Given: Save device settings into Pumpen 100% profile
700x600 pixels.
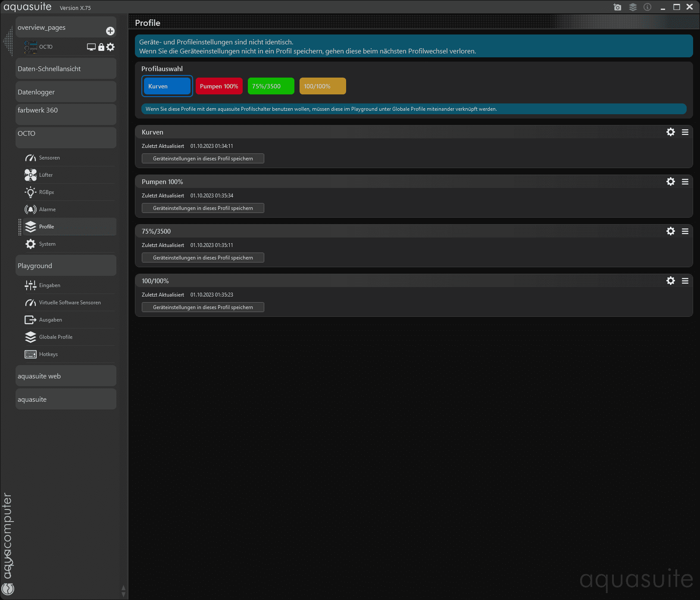Looking at the screenshot, I should point(203,208).
